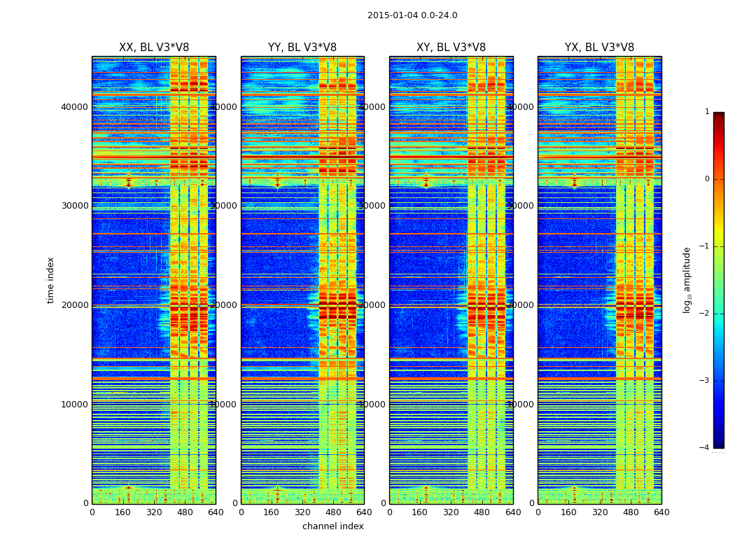The width and height of the screenshot is (735, 560).
Task: Click the 480 tick under XX panel
Action: [185, 512]
